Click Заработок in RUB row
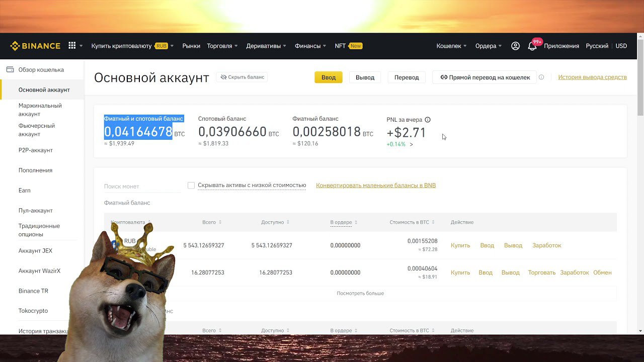Screen dimensions: 644x362 click(x=547, y=245)
